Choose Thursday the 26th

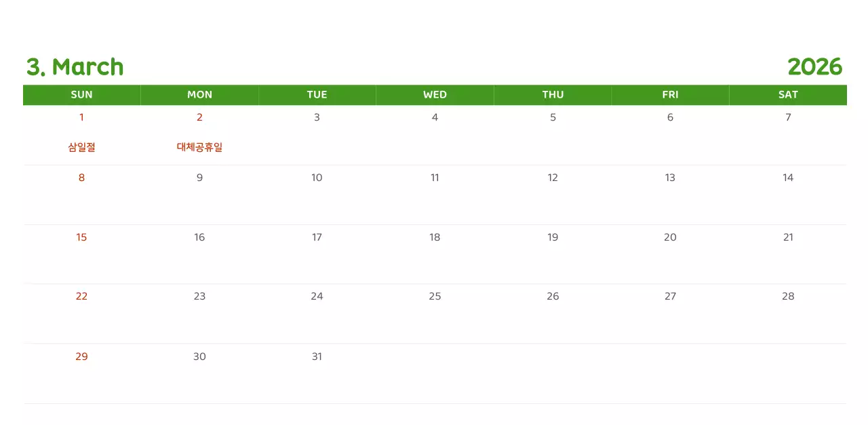[553, 296]
